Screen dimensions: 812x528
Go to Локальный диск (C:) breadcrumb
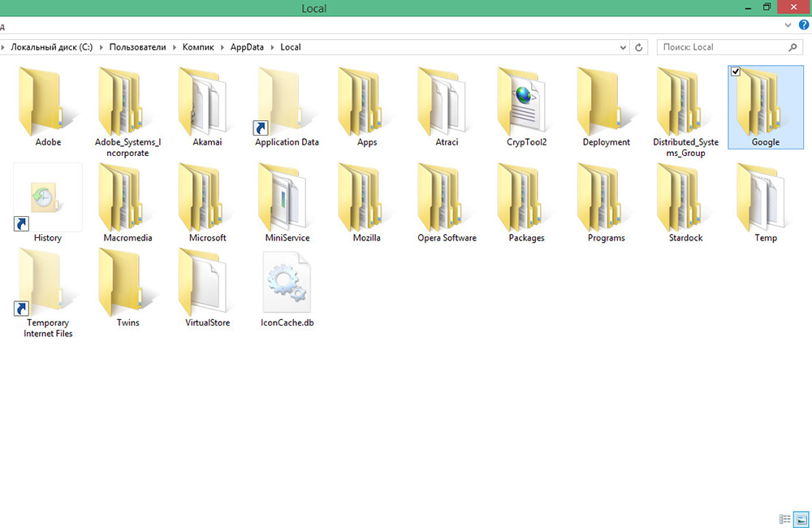click(51, 47)
